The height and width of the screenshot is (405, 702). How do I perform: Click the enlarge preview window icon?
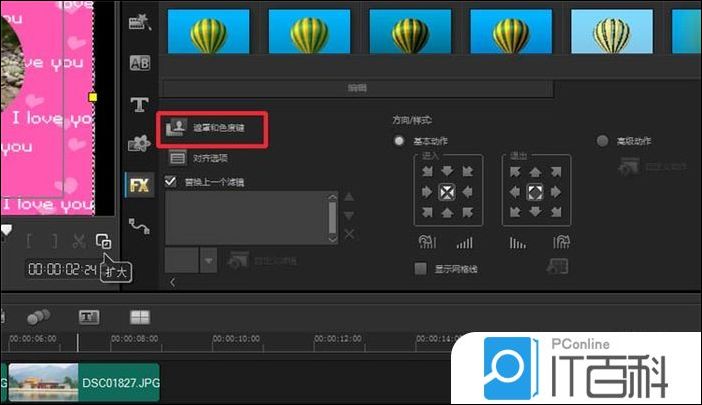point(103,241)
